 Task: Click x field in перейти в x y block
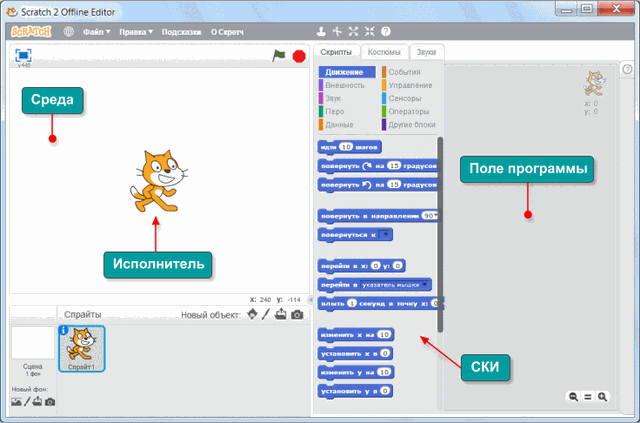(x=375, y=266)
